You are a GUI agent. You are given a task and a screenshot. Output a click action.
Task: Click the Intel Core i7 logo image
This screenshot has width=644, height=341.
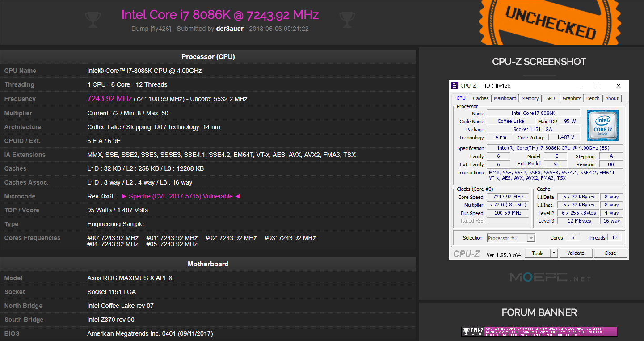pos(603,126)
